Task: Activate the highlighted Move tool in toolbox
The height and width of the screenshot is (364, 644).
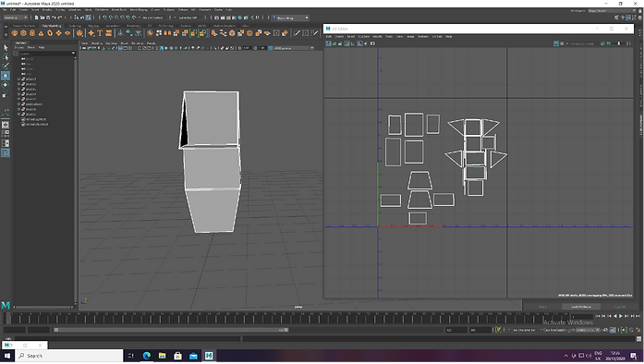Action: [x=6, y=76]
